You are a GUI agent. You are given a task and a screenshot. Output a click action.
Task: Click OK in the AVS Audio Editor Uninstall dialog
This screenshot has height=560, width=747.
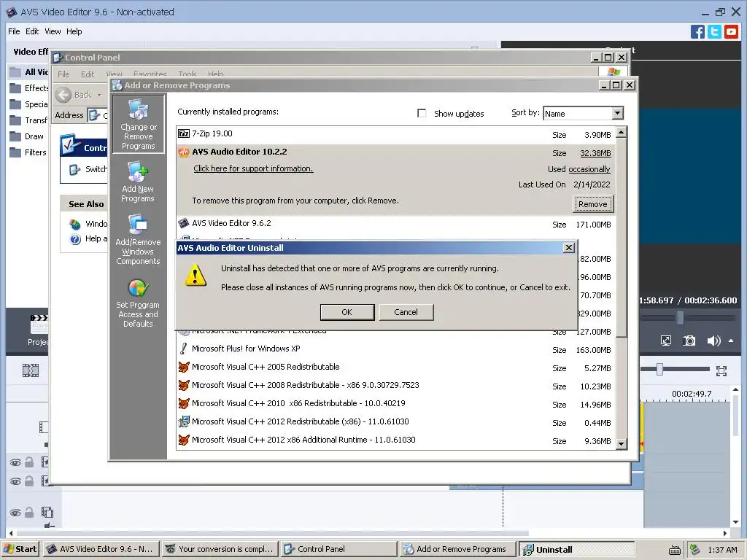pos(347,312)
